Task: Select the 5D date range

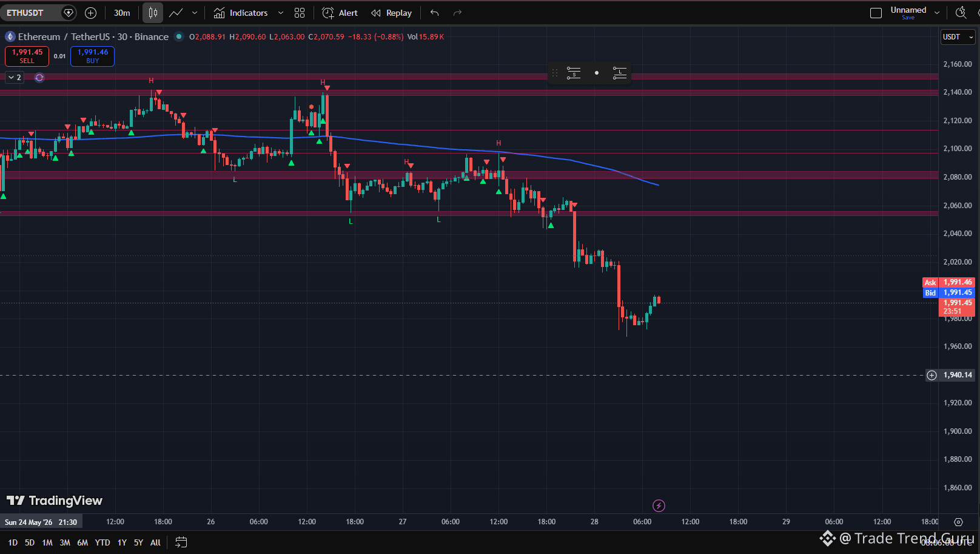Action: coord(30,542)
